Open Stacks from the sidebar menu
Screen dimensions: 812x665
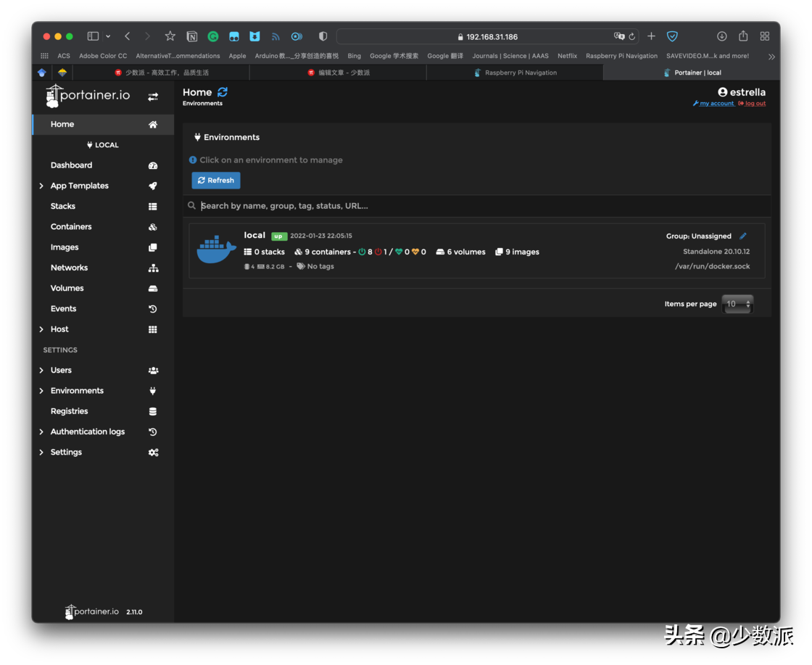tap(63, 207)
